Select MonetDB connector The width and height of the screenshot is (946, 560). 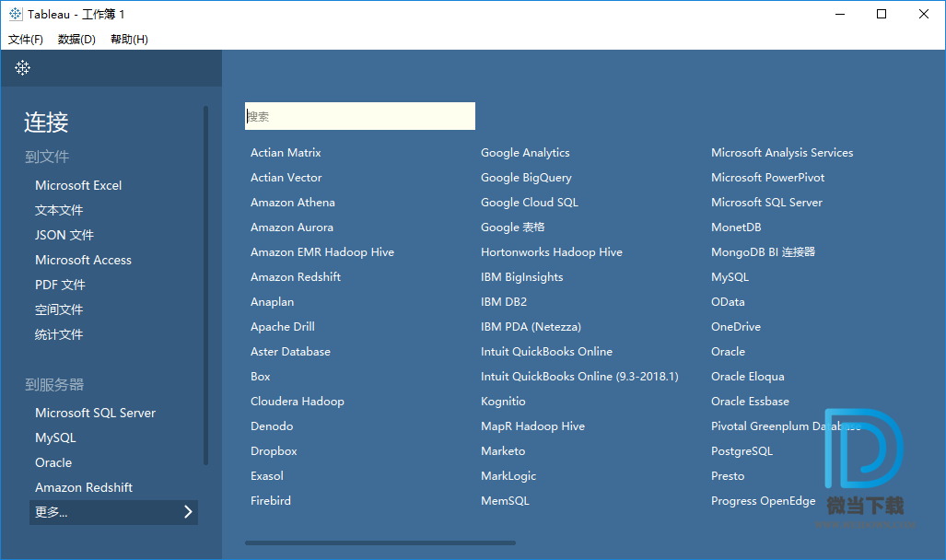pyautogui.click(x=736, y=227)
